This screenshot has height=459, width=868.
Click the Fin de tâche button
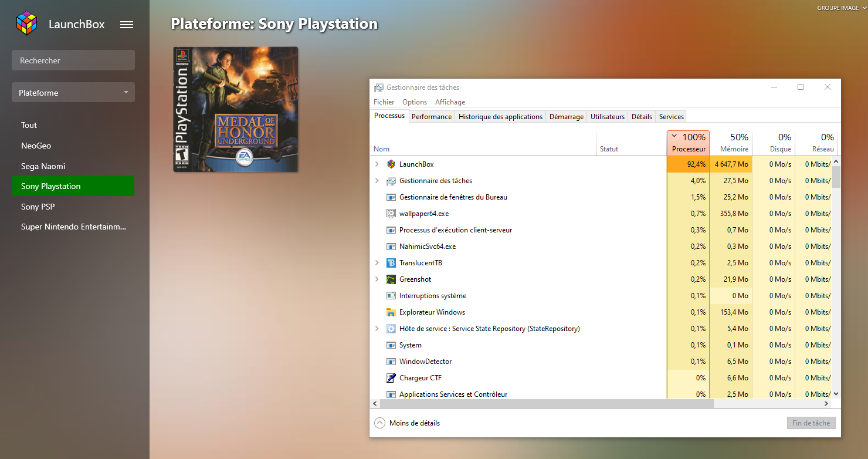pyautogui.click(x=811, y=423)
